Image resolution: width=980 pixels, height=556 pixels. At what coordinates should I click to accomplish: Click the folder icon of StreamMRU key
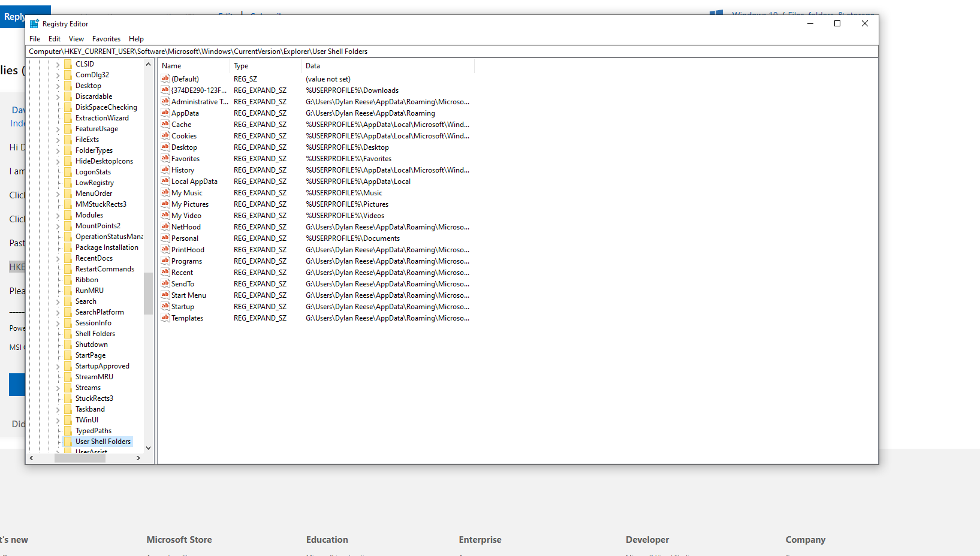point(68,377)
